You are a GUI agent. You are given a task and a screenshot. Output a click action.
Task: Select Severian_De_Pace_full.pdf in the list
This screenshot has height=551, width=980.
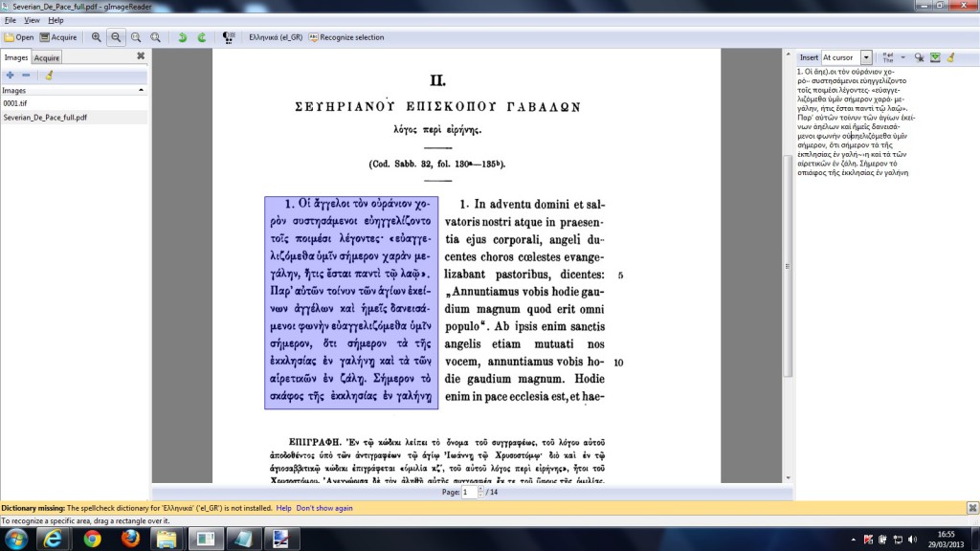(74, 118)
